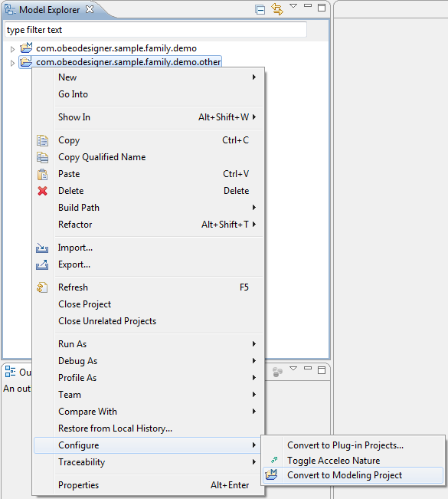Click the Import icon in menu
Image resolution: width=448 pixels, height=499 pixels.
tap(42, 248)
